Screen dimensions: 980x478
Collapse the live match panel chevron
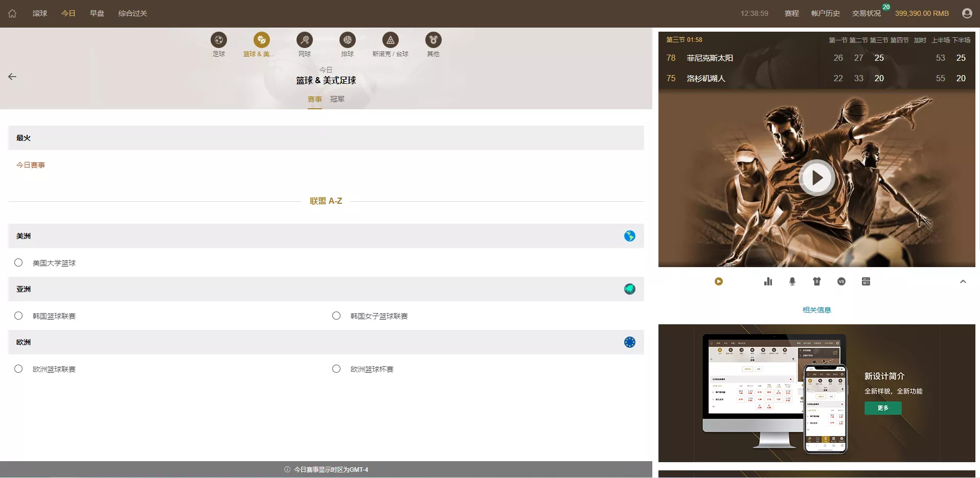point(963,281)
